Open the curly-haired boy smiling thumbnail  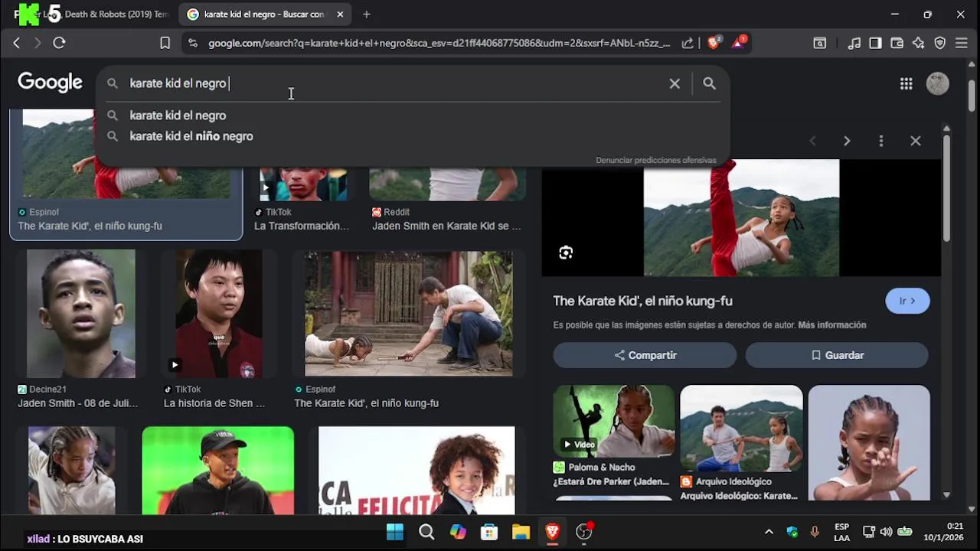pyautogui.click(x=416, y=471)
